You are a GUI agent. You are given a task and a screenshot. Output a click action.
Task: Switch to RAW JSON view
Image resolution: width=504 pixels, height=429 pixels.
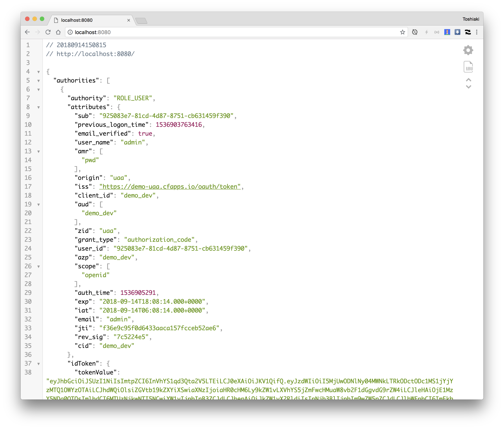tap(468, 67)
